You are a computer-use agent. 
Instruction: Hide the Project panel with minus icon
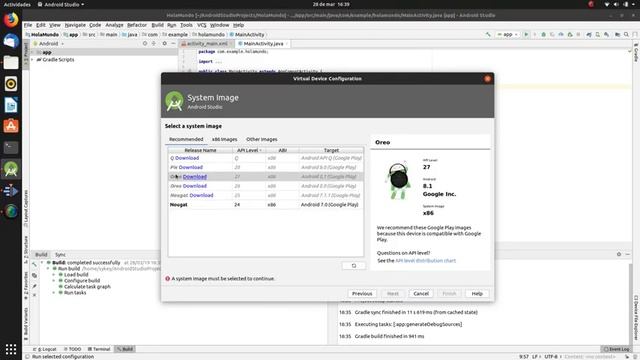[173, 43]
